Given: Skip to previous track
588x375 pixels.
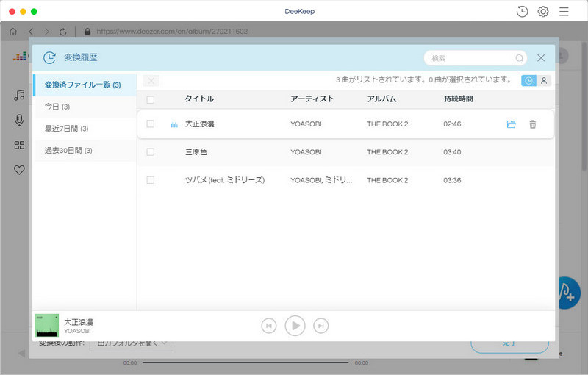Looking at the screenshot, I should coord(269,326).
